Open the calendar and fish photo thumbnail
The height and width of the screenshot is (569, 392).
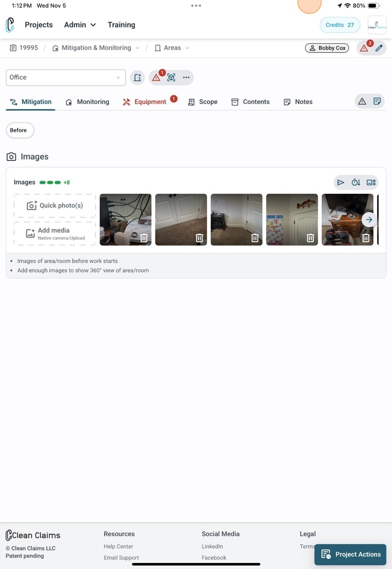292,220
